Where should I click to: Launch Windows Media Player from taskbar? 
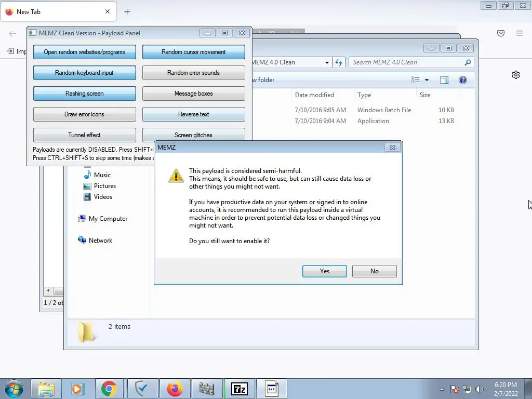pos(77,389)
